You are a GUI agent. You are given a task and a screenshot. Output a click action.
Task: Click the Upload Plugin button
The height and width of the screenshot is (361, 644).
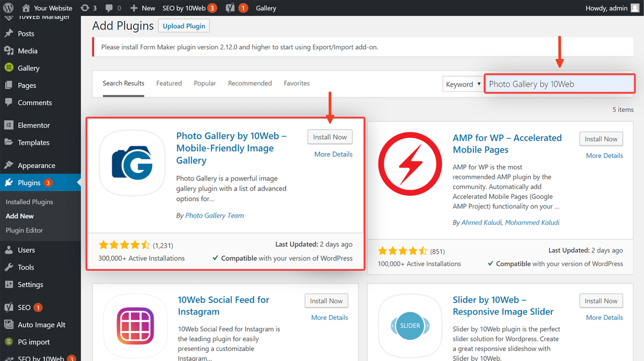(x=184, y=26)
